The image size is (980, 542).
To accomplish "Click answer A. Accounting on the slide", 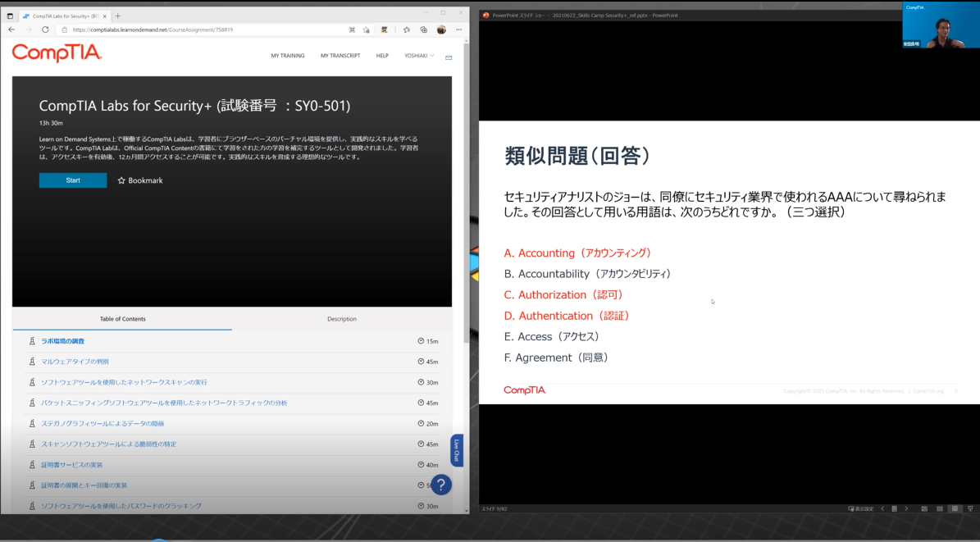I will click(x=577, y=253).
